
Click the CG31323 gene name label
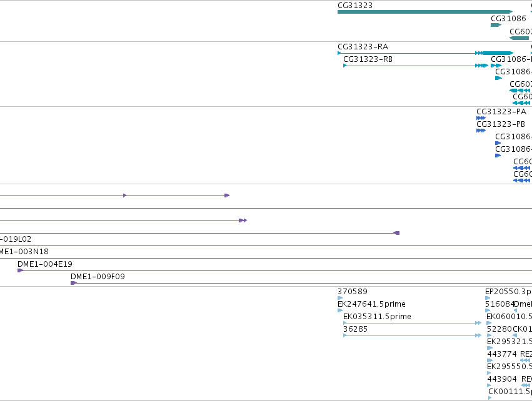point(355,6)
